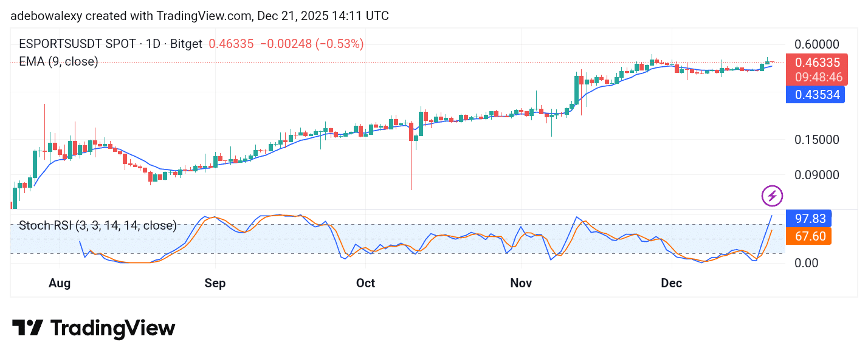Click the red 0.46335 current price label

815,62
